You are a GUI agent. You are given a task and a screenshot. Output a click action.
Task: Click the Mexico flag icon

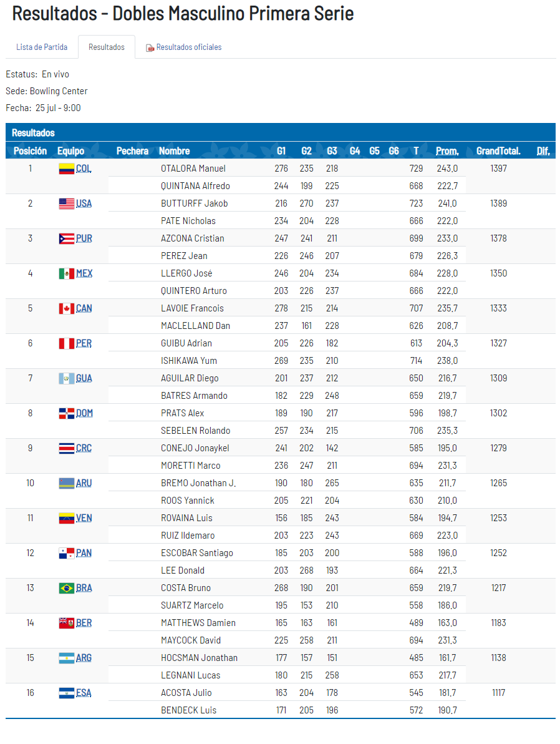point(66,273)
